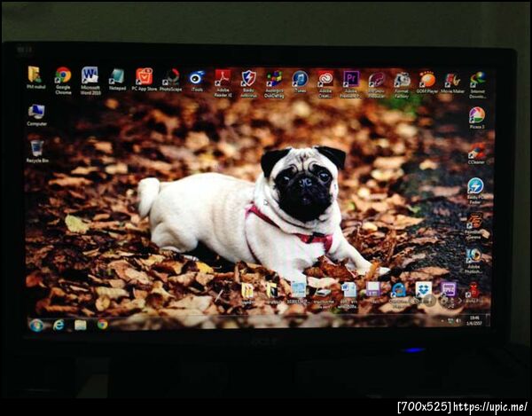
Task: Open the Microsoft Word 2010 shortcut
Action: (x=90, y=81)
